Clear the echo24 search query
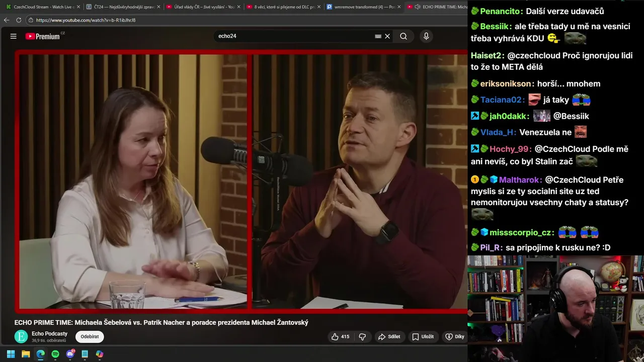This screenshot has width=644, height=362. click(387, 36)
